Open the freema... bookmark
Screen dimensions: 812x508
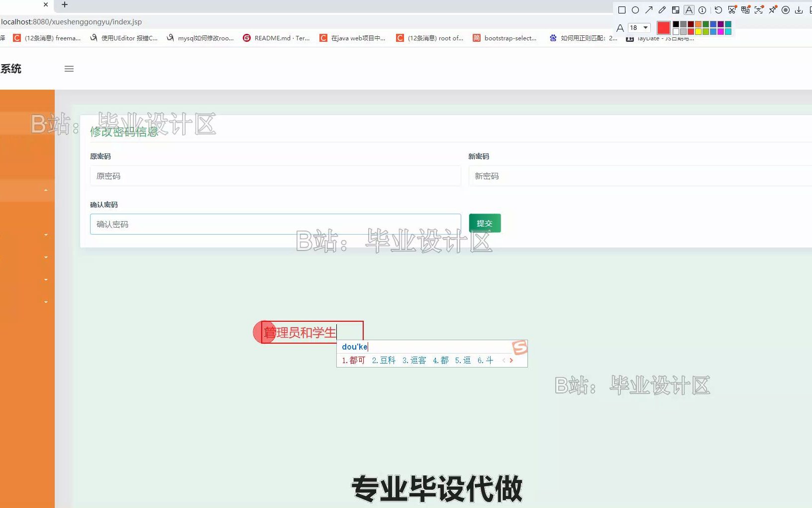(47, 38)
